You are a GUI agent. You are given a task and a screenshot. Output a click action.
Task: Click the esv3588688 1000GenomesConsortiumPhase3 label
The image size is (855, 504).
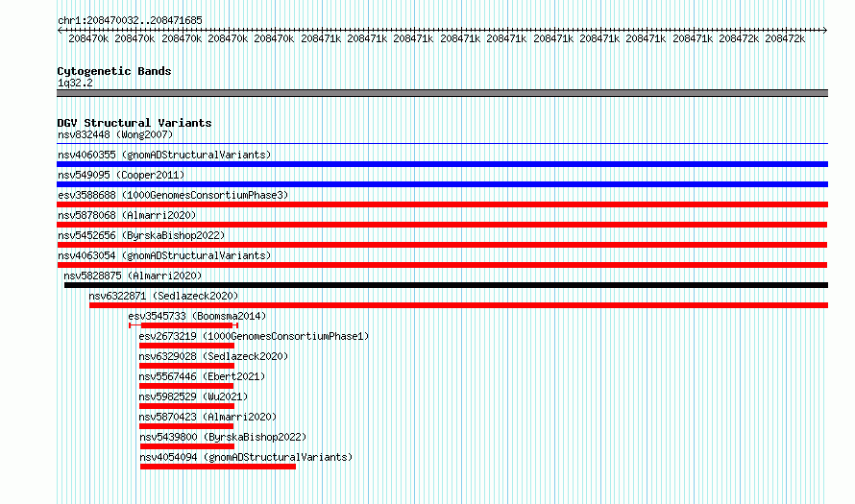(173, 195)
